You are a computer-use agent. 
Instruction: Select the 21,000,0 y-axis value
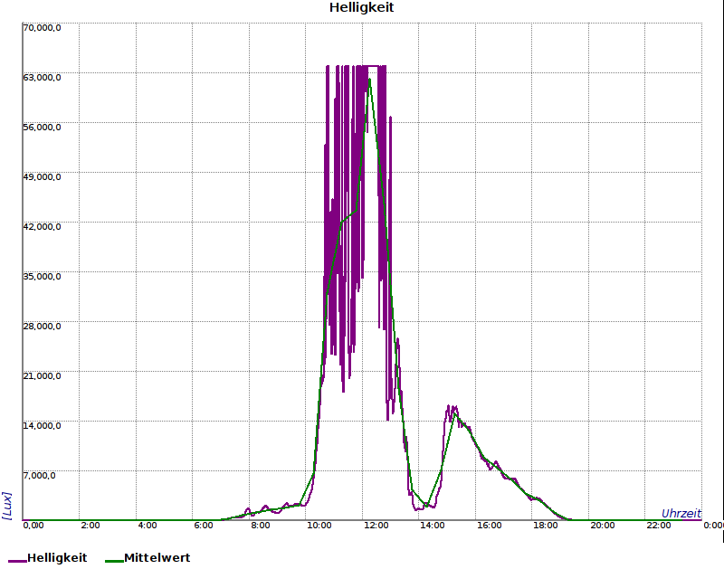(x=42, y=376)
